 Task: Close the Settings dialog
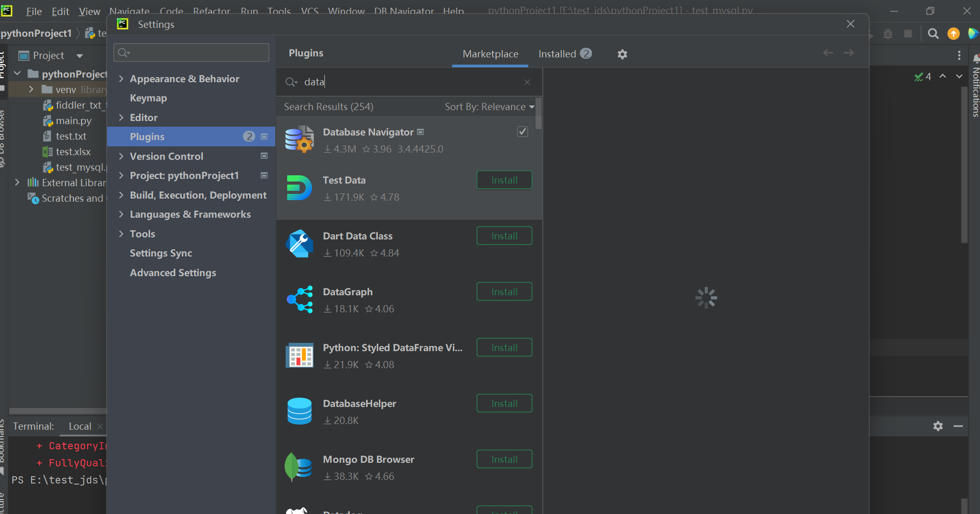851,24
